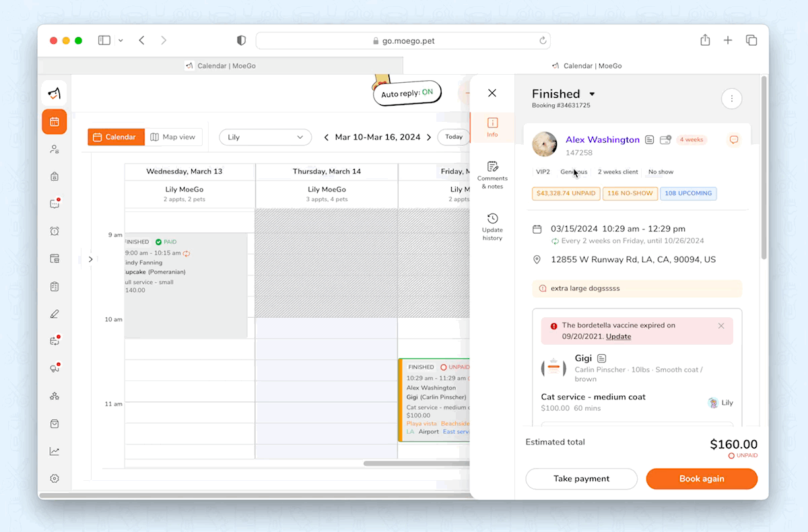The image size is (808, 532).
Task: Open the marketing megaphone icon with red badge
Action: pos(55,368)
